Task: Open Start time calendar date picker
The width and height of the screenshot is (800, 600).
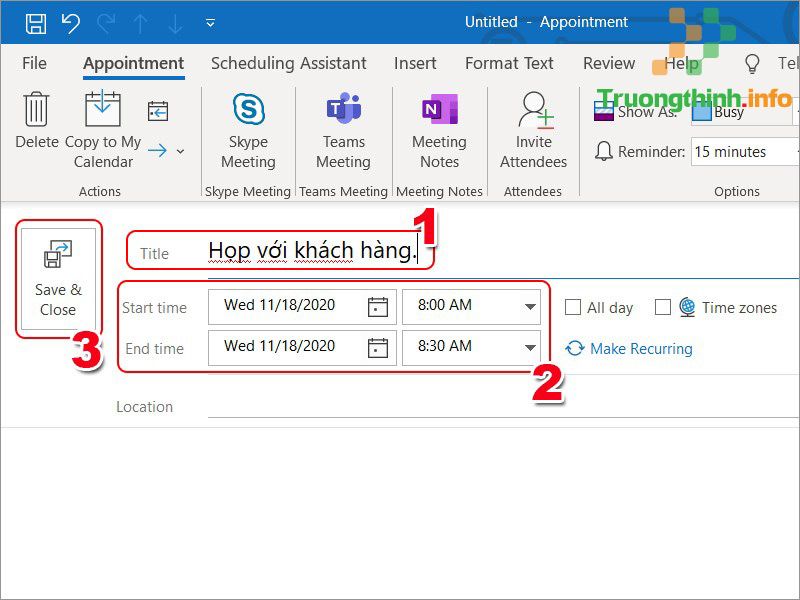Action: (x=378, y=307)
